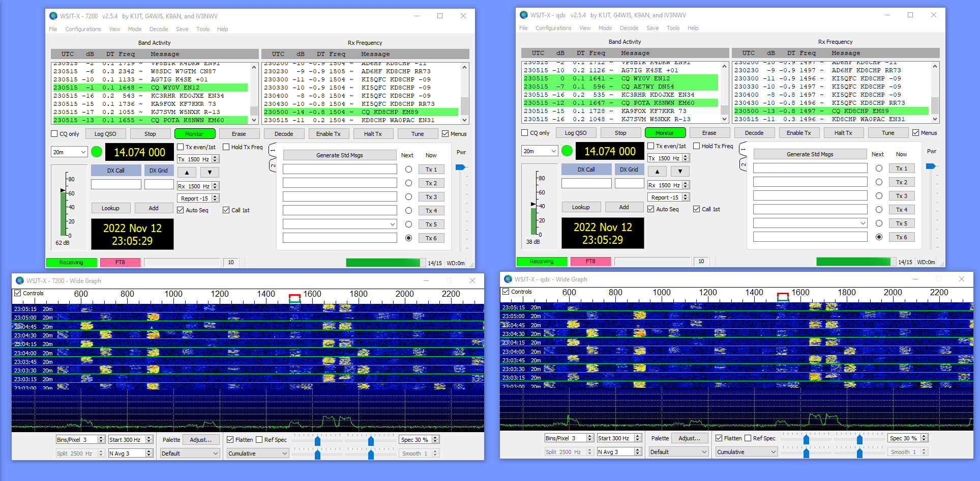Open the 20m band dropdown in qdx window
980x481 pixels.
pos(540,151)
